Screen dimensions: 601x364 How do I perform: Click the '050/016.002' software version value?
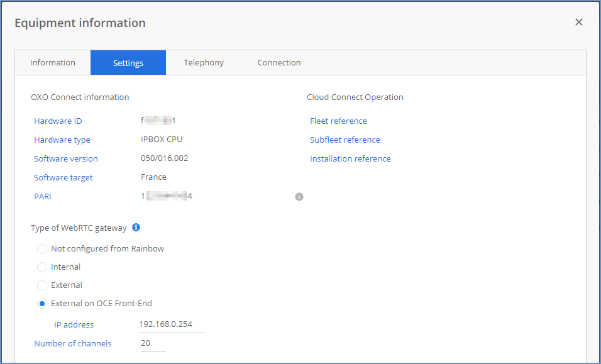tap(165, 158)
